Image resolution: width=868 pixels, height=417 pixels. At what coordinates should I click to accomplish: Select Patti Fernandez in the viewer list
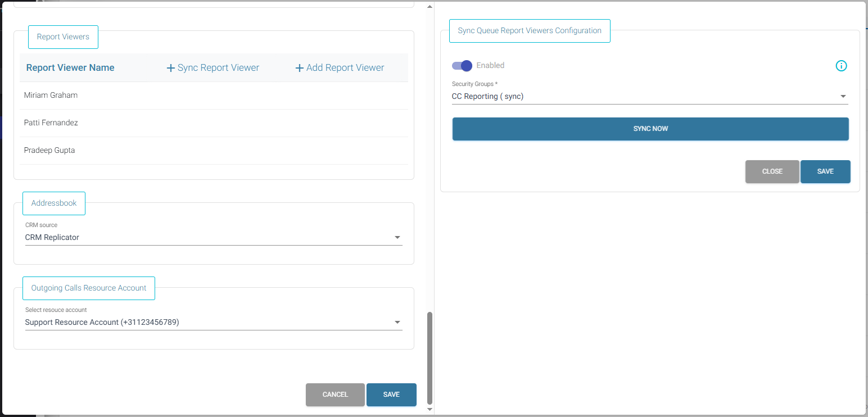click(214, 123)
